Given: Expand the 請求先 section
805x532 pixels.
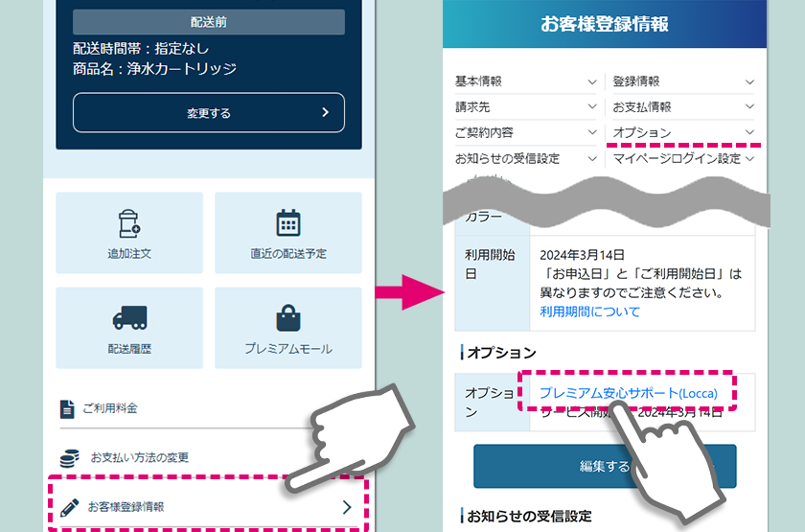Looking at the screenshot, I should click(525, 106).
